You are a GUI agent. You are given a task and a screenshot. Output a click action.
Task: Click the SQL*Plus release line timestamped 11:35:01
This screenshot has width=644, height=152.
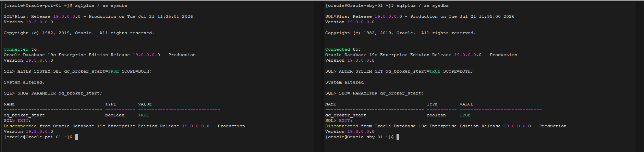click(98, 16)
